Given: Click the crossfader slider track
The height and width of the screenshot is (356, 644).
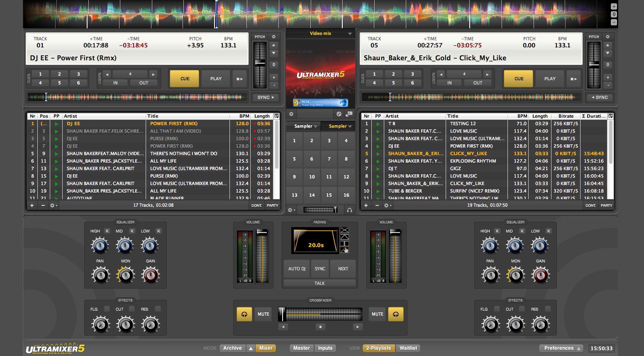Looking at the screenshot, I should click(320, 314).
